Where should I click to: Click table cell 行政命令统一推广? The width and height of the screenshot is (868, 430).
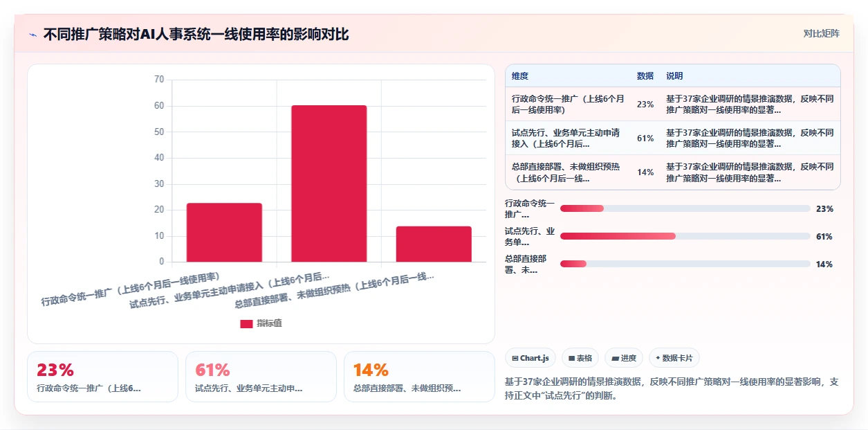(569, 104)
